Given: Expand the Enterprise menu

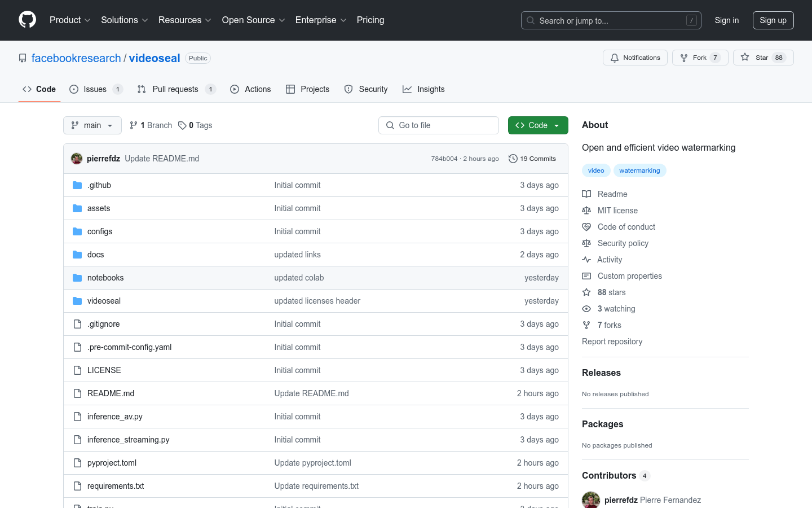Looking at the screenshot, I should coord(321,20).
